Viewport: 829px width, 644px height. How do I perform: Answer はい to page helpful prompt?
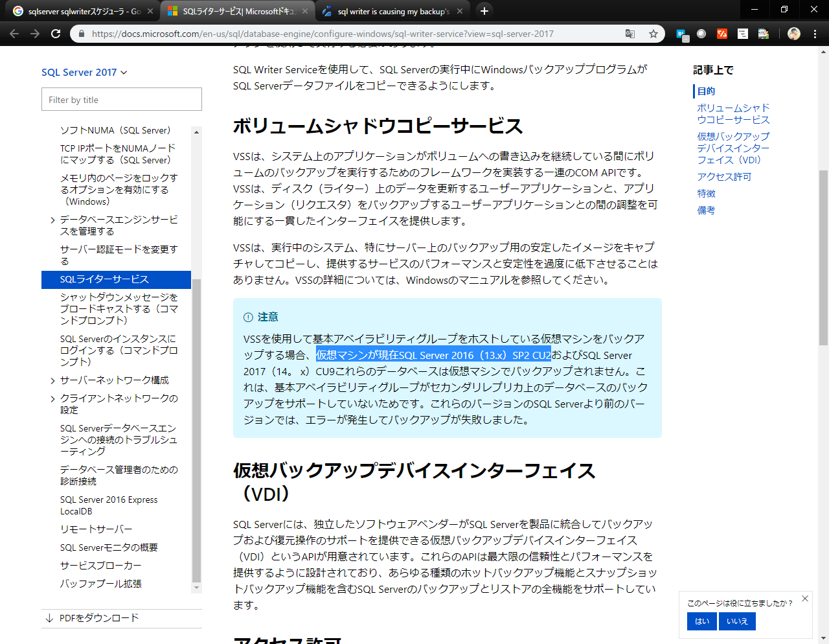pyautogui.click(x=702, y=621)
